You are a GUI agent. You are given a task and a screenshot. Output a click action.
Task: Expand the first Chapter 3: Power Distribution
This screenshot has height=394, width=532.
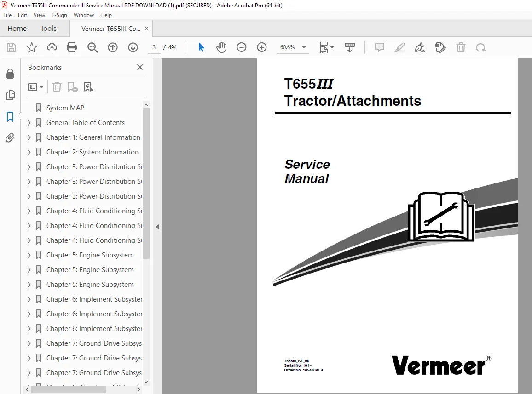(29, 167)
